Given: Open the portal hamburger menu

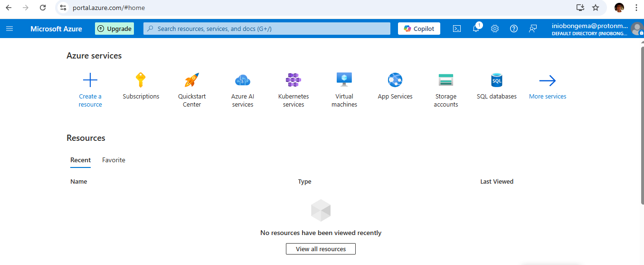Looking at the screenshot, I should tap(9, 29).
